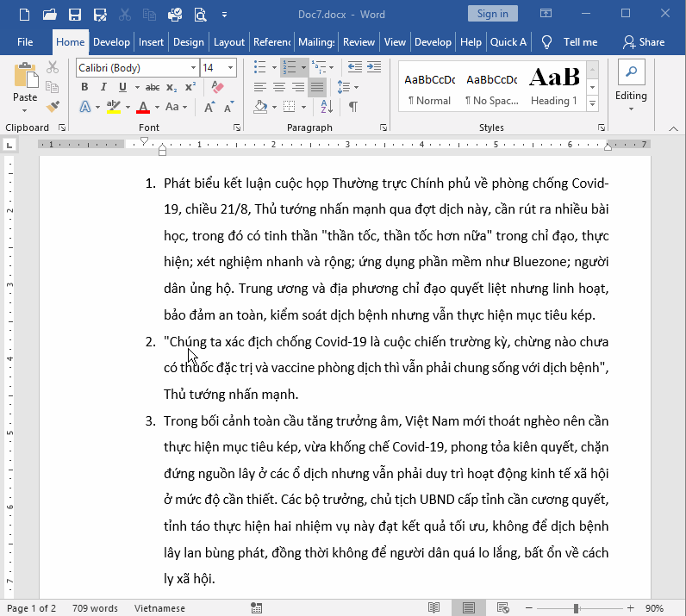This screenshot has width=686, height=616.
Task: Click Vietnamese language indicator
Action: 159,608
